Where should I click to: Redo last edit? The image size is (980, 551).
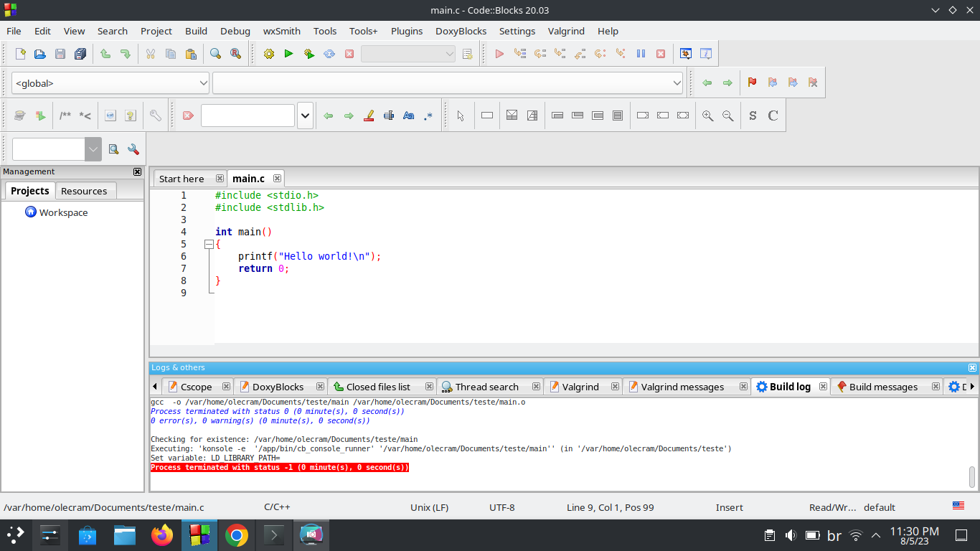pyautogui.click(x=126, y=54)
